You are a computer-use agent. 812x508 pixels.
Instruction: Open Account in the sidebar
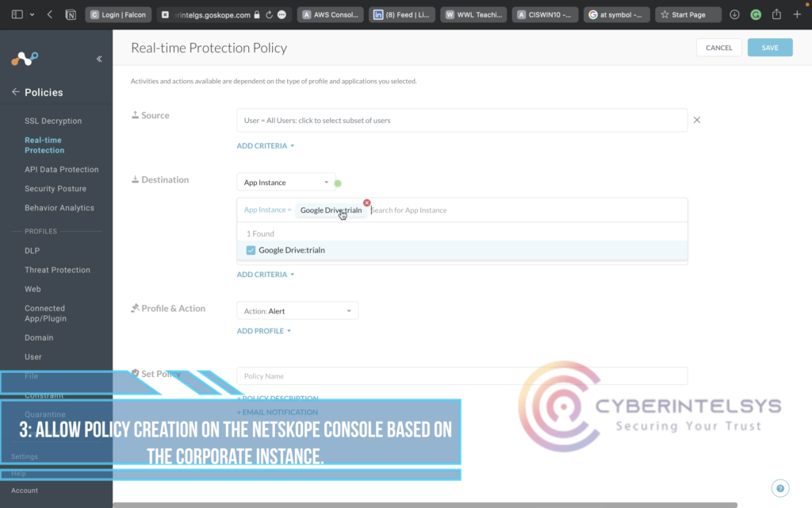[25, 491]
